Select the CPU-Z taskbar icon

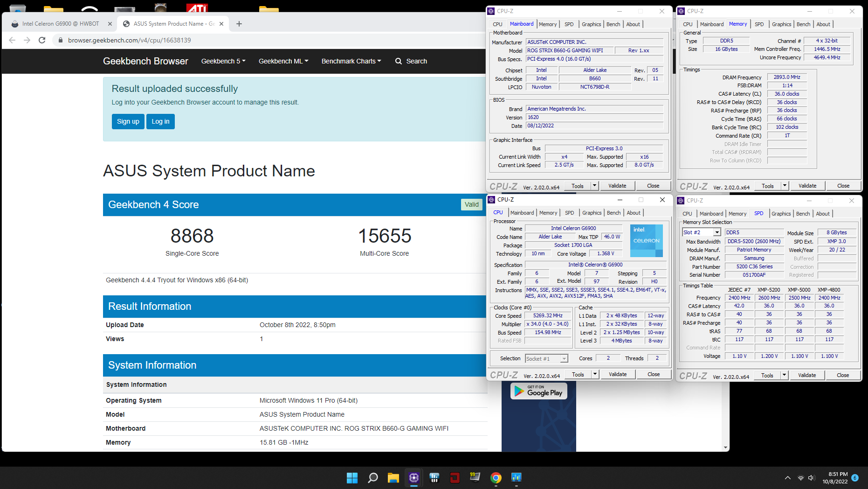click(x=414, y=478)
